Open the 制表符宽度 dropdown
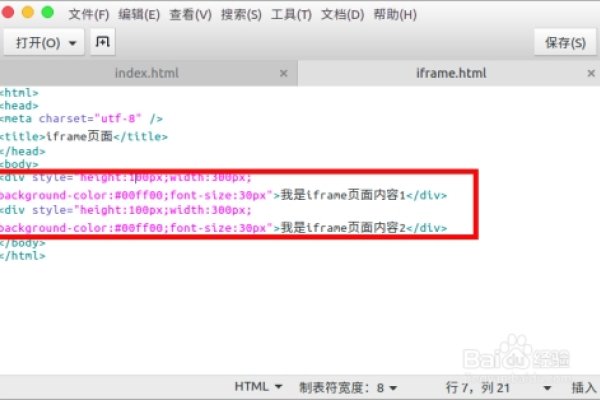 [347, 388]
